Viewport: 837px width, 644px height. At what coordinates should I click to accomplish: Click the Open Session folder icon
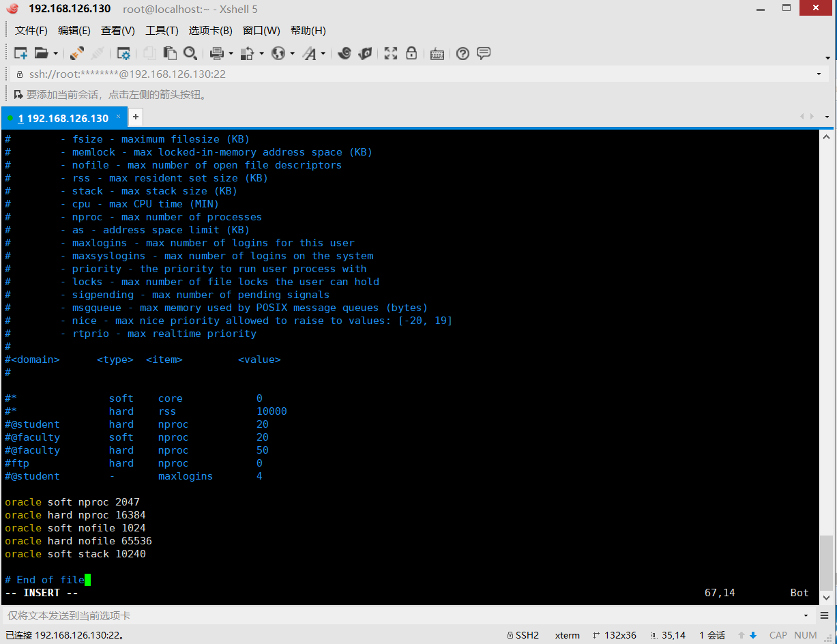(42, 53)
